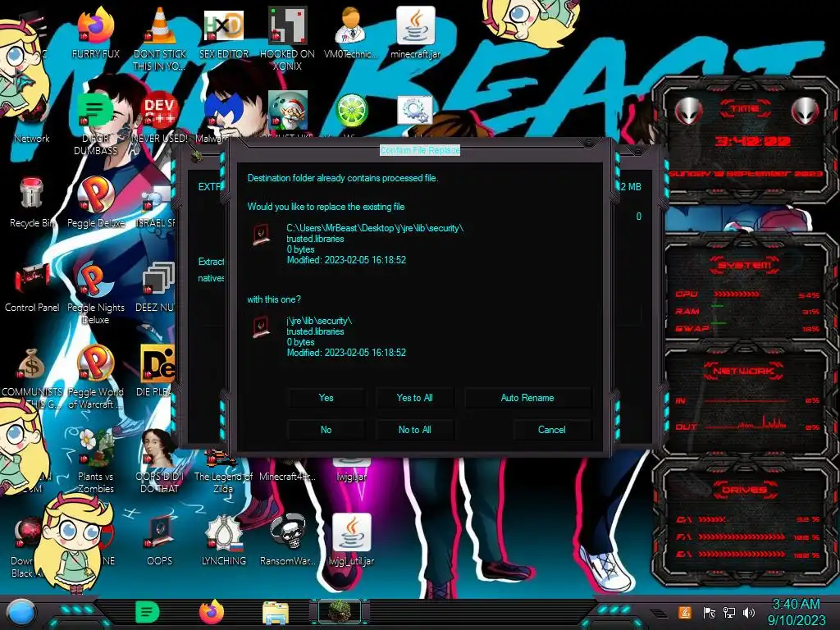Viewport: 840px width, 630px height.
Task: Click the volume speaker tray icon
Action: (749, 613)
